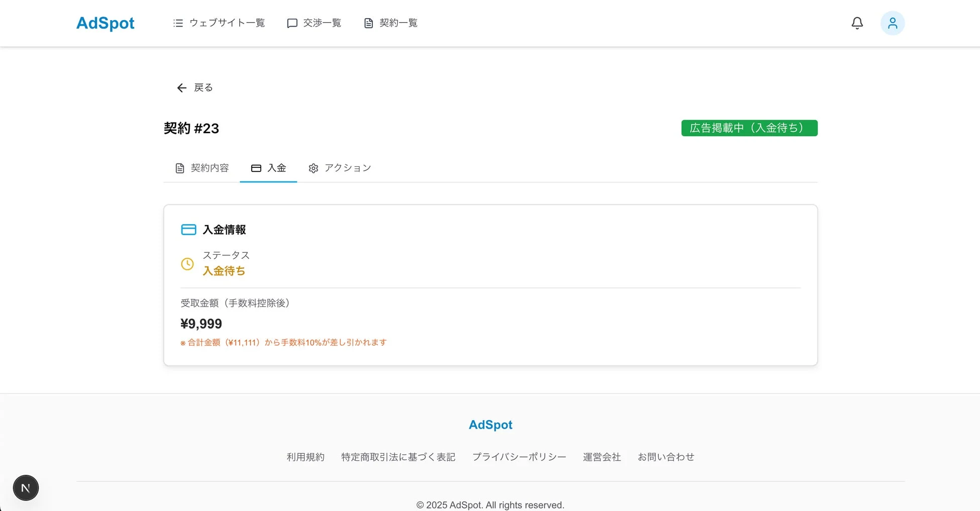Select the list icon beside ウェブサイト一覧

click(x=177, y=23)
